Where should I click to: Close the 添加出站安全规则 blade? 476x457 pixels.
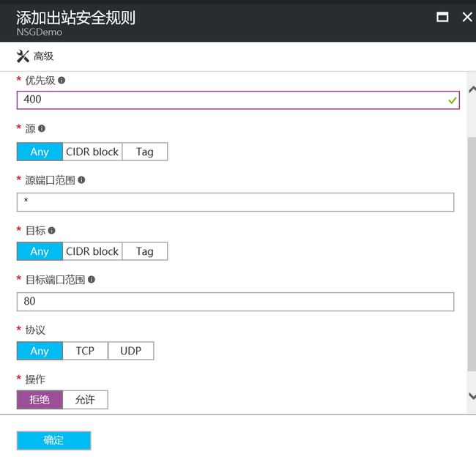tap(467, 17)
